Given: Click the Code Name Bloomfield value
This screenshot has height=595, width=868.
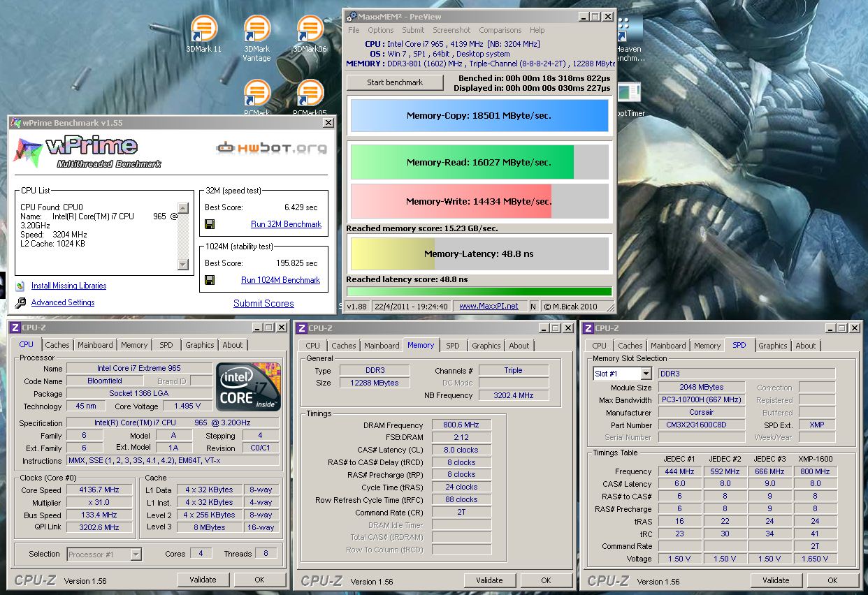Looking at the screenshot, I should pyautogui.click(x=105, y=381).
